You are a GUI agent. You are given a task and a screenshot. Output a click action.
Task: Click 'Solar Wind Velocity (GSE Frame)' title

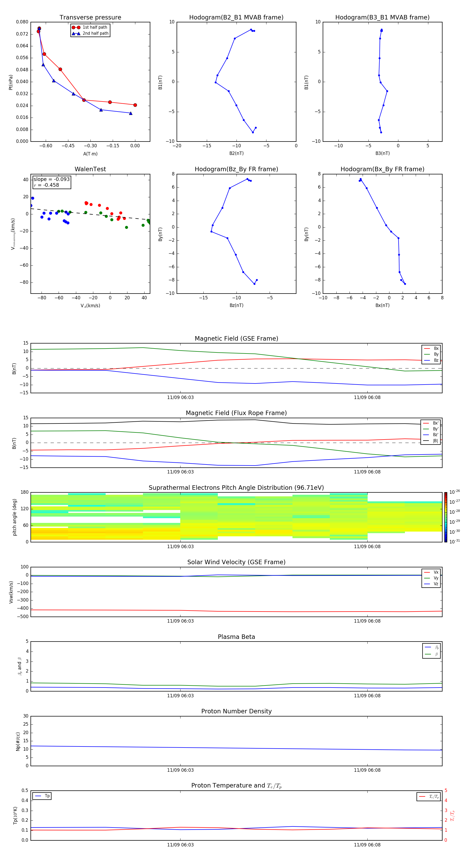(236, 562)
